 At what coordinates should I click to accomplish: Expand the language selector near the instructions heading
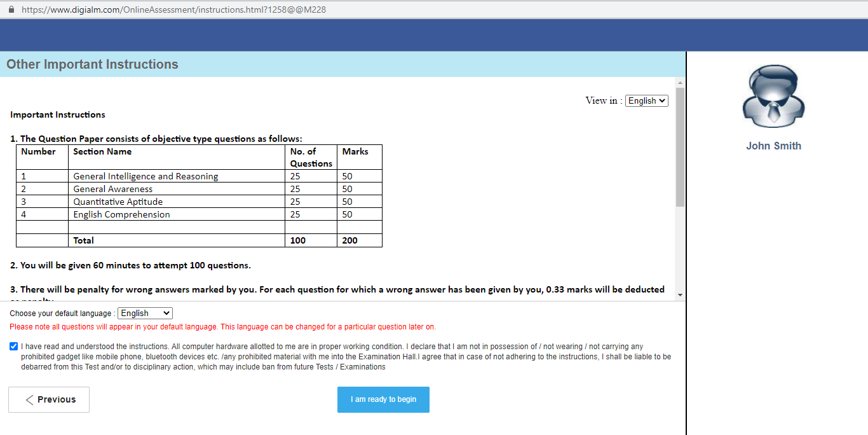click(x=646, y=100)
